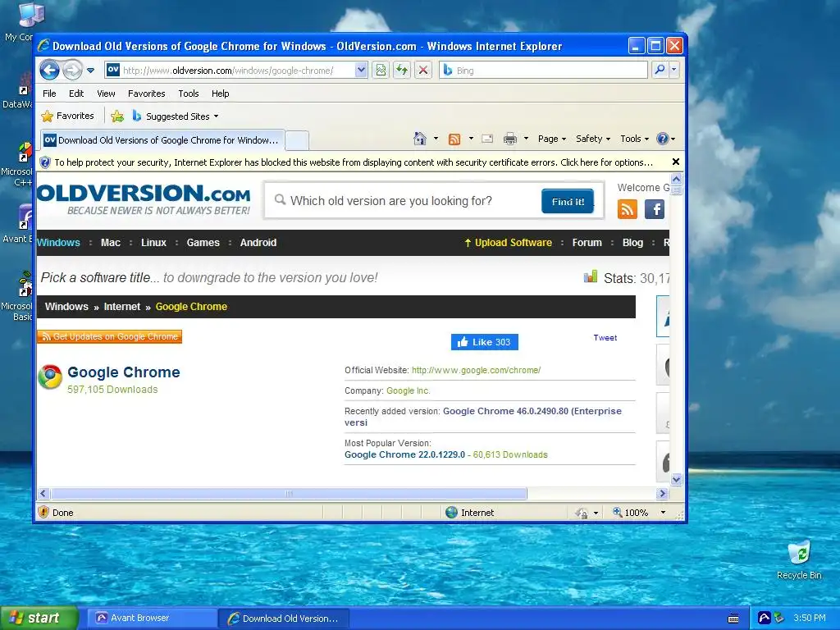The image size is (840, 630).
Task: Select the Download Old Versions tab
Action: click(x=162, y=139)
